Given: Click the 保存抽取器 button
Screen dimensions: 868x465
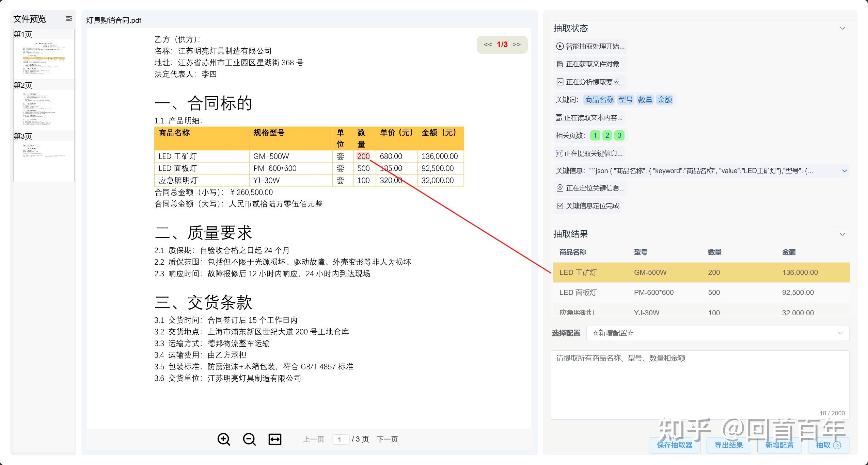Looking at the screenshot, I should [675, 445].
